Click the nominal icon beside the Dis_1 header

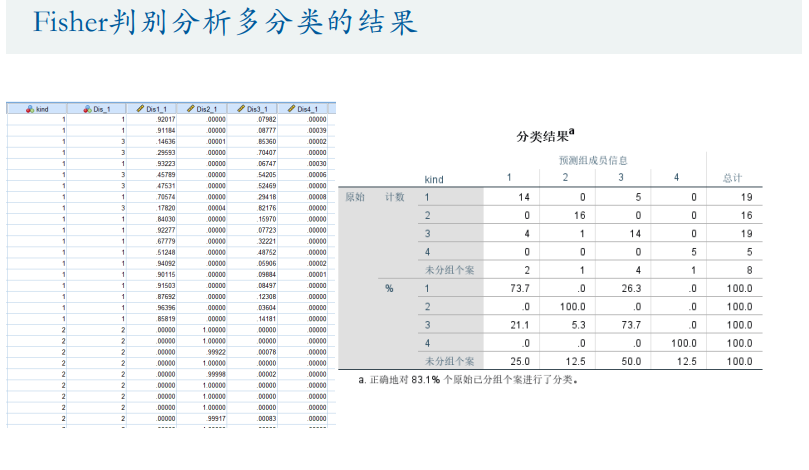click(x=87, y=109)
